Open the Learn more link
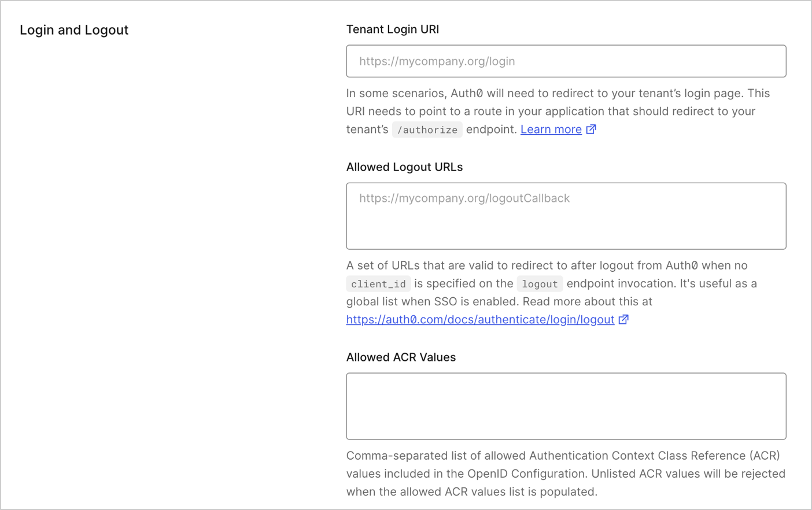812x510 pixels. point(550,129)
